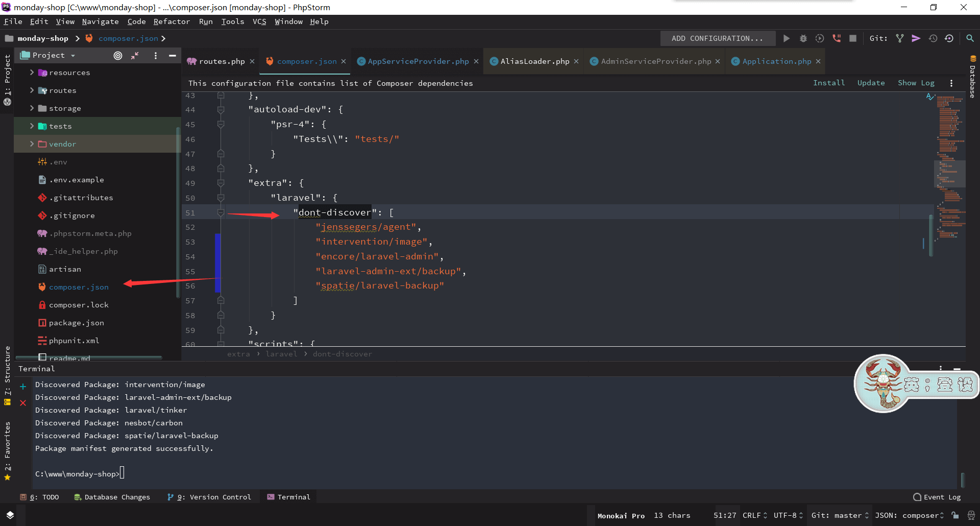The image size is (980, 526).
Task: Hide the Project tool window
Action: click(173, 55)
